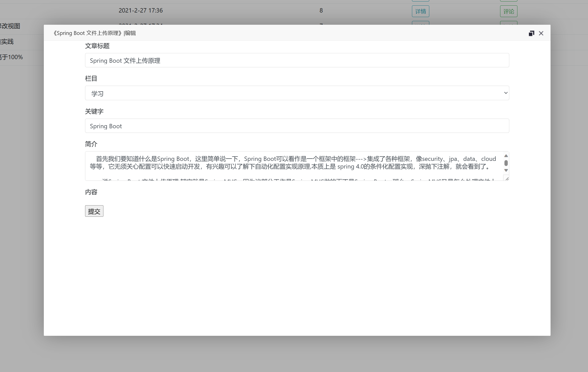Viewport: 588px width, 372px height.
Task: Close the Spring Boot edit dialog
Action: tap(541, 33)
